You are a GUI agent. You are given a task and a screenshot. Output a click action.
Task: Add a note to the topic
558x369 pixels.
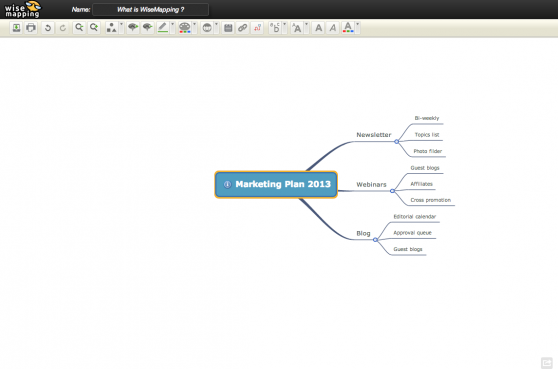click(x=228, y=28)
